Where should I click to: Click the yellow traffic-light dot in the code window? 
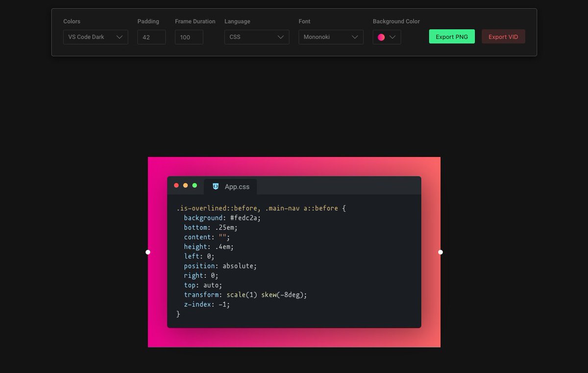click(185, 185)
